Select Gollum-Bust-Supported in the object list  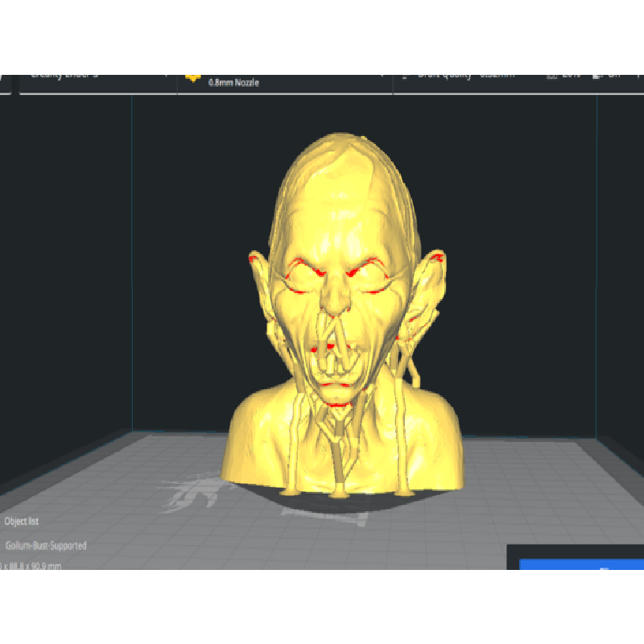[x=46, y=546]
